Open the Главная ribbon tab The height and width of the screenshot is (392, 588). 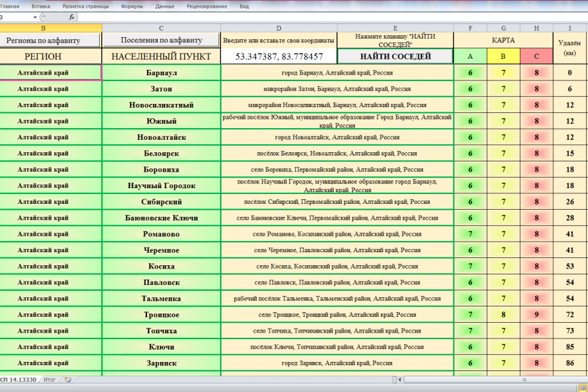10,7
